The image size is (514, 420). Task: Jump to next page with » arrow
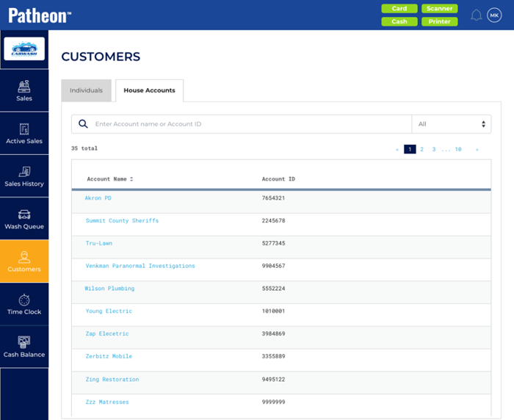pyautogui.click(x=477, y=149)
